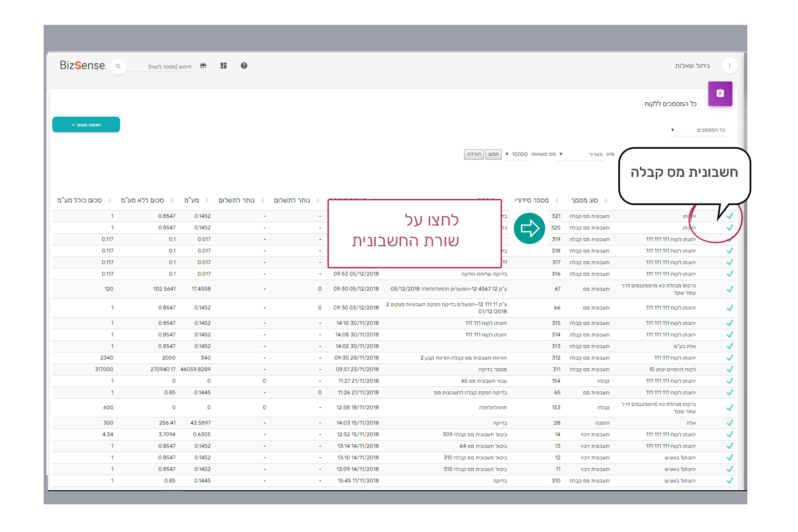This screenshot has width=798, height=532.
Task: Click the מסמך בדיקה description cell
Action: (x=493, y=369)
